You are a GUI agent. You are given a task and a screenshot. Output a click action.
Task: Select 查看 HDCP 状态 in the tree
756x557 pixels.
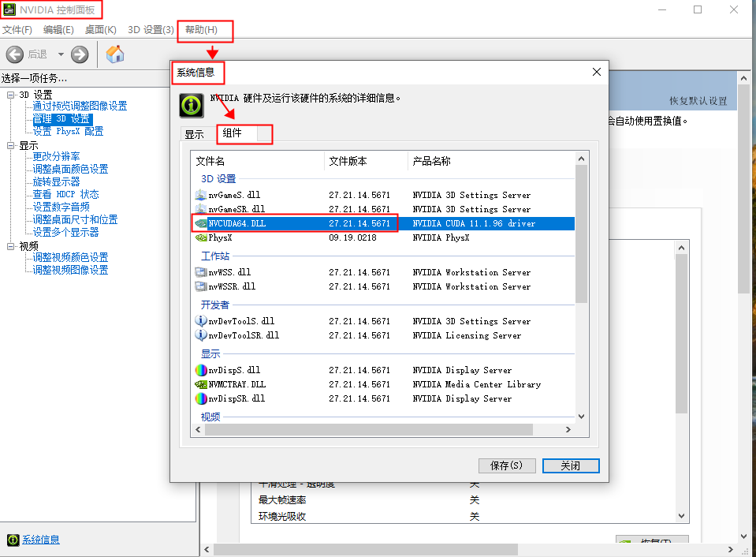(65, 194)
